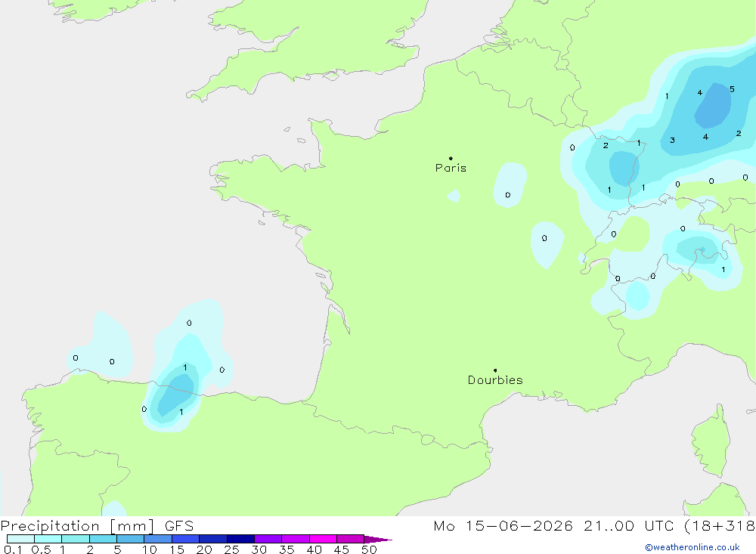This screenshot has height=554, width=756.
Task: Click the 25 legend scale label
Action: point(232,549)
